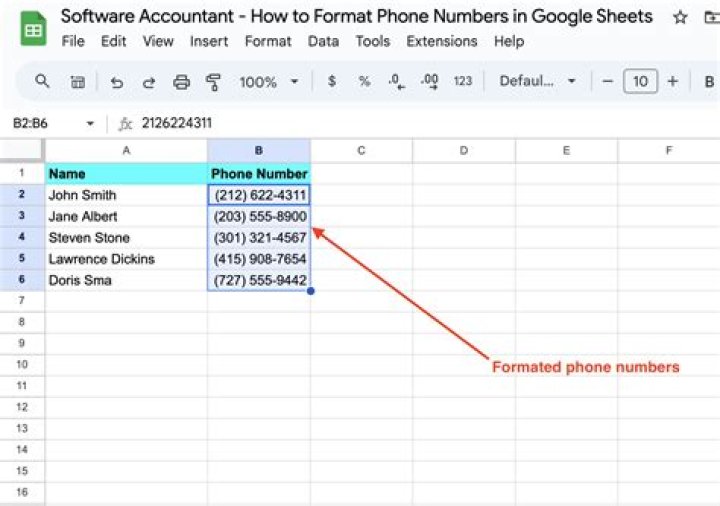Open the File menu

tap(73, 41)
